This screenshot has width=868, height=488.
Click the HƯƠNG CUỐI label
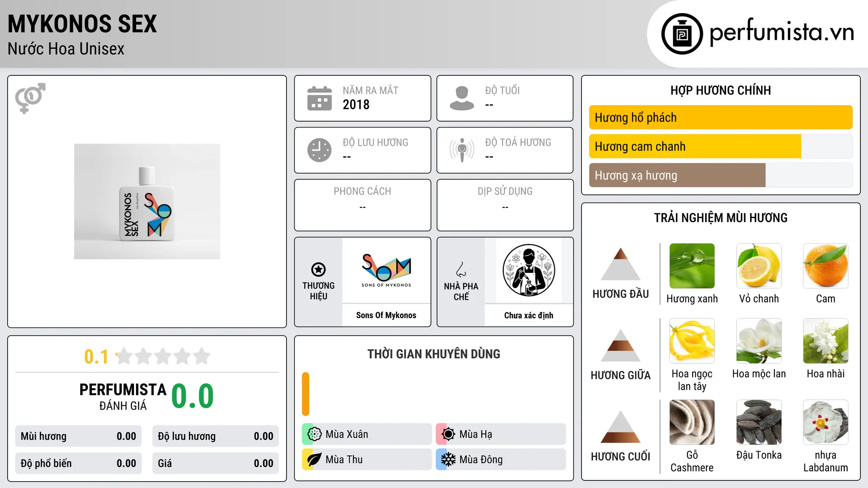620,457
